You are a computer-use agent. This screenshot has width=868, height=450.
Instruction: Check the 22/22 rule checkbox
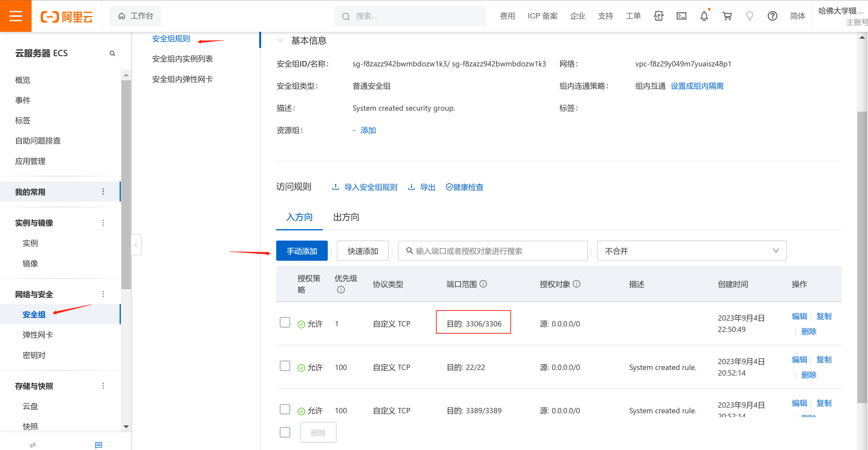(x=285, y=366)
